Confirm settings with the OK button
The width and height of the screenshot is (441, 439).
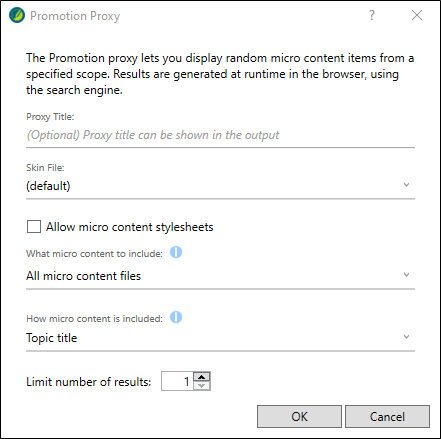click(299, 417)
